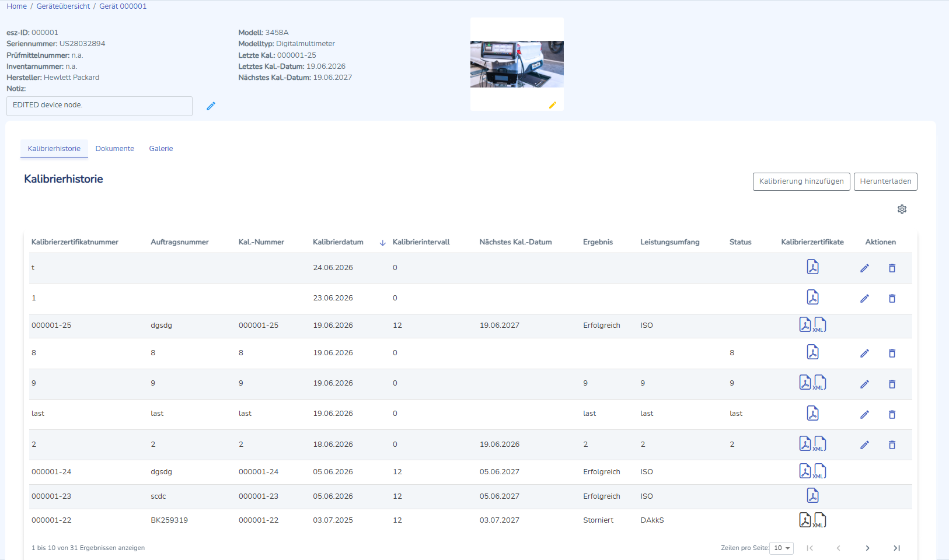Open Geräteübersicht breadcrumb link
The width and height of the screenshot is (949, 560).
[63, 6]
